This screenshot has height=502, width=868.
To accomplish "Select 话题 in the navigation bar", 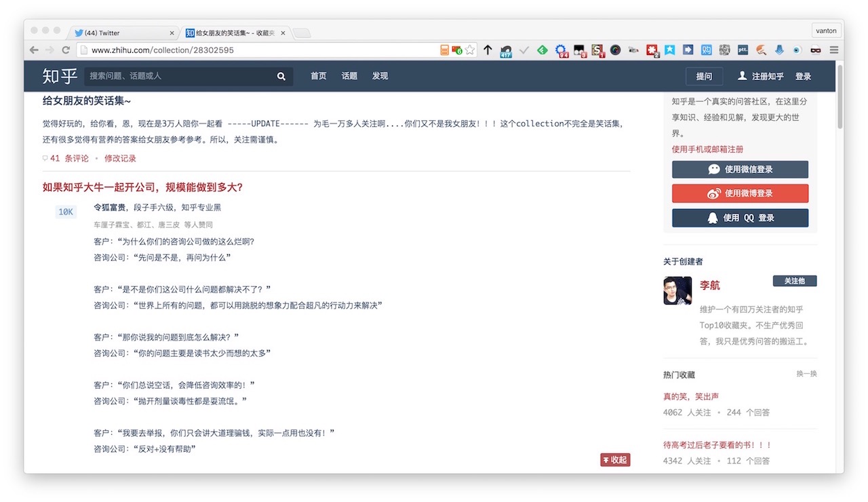I will [x=349, y=76].
